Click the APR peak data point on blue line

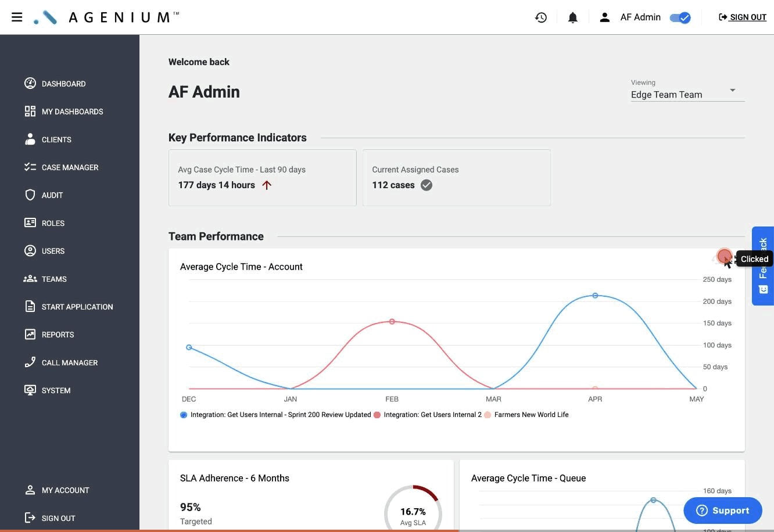click(595, 296)
